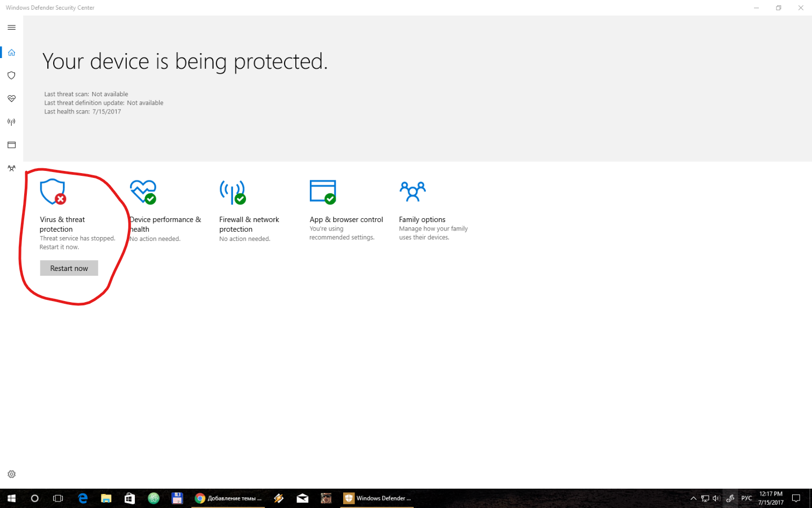812x508 pixels.
Task: Minimize the Windows Defender Security Center window
Action: tap(756, 8)
